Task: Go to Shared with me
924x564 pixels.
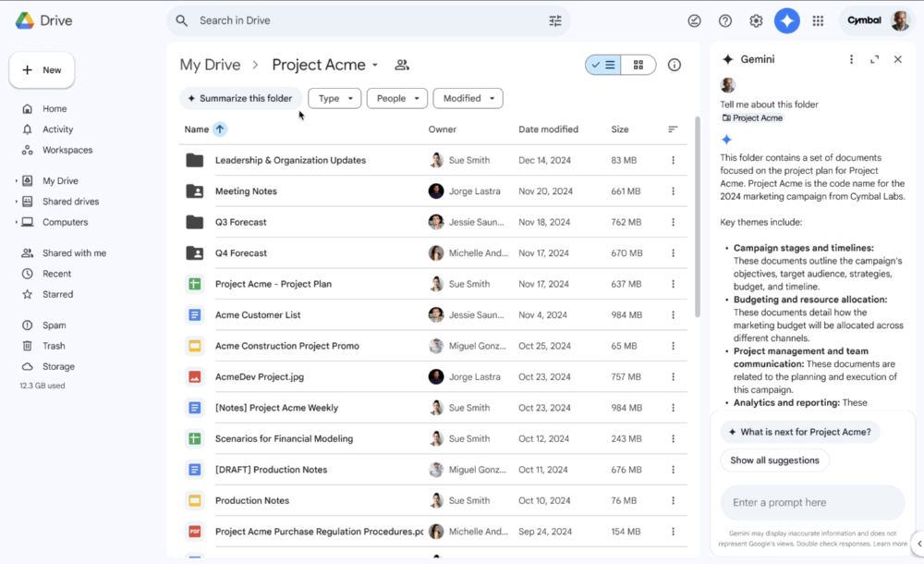Action: pos(74,253)
